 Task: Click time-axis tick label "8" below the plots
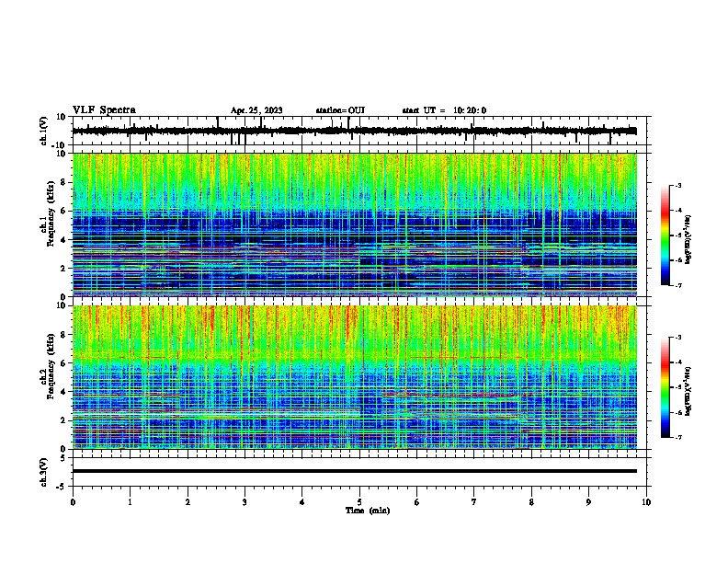tap(531, 502)
